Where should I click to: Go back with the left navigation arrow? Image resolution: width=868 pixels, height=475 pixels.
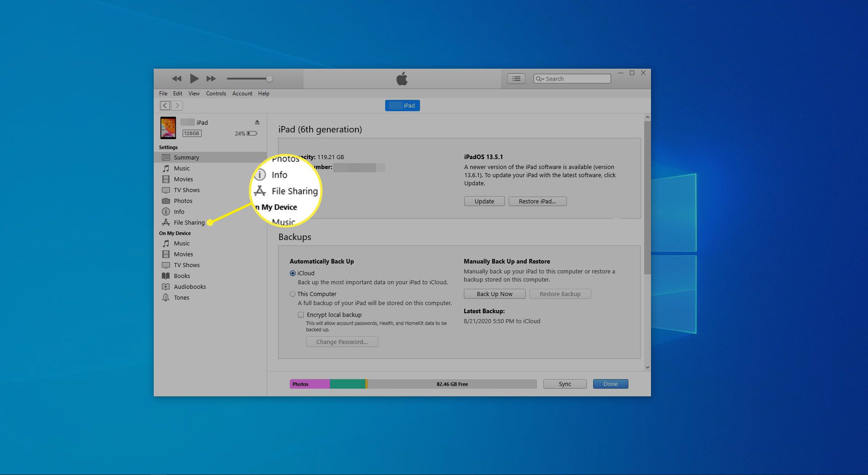165,105
